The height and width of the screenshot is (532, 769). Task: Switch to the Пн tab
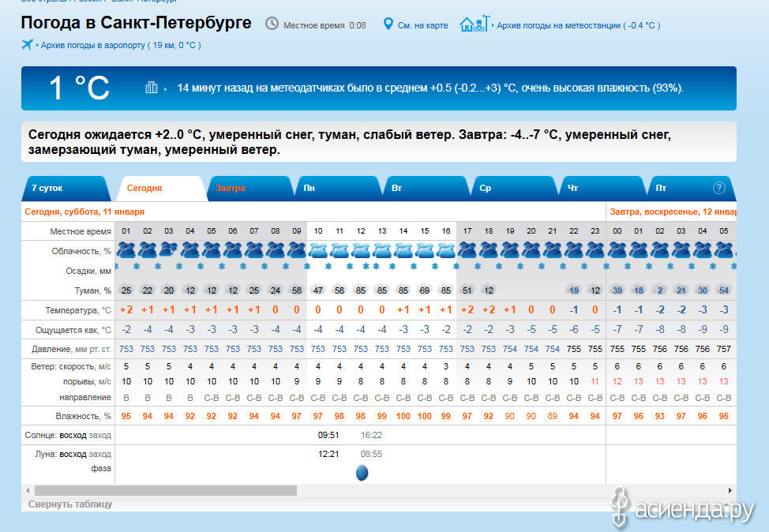(x=337, y=189)
